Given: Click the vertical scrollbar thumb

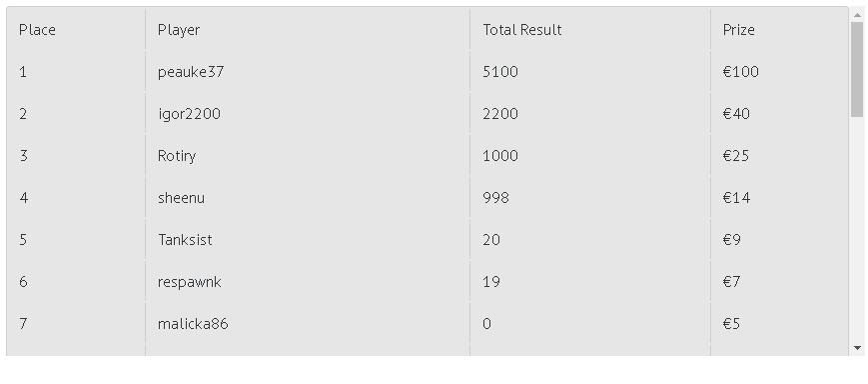Looking at the screenshot, I should 857,69.
